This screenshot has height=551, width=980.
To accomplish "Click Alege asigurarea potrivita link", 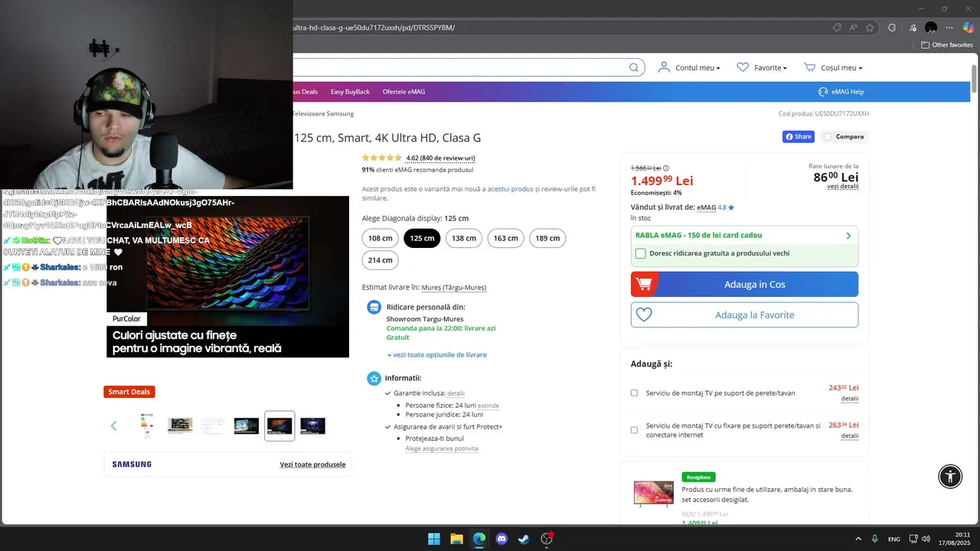I will pyautogui.click(x=442, y=448).
